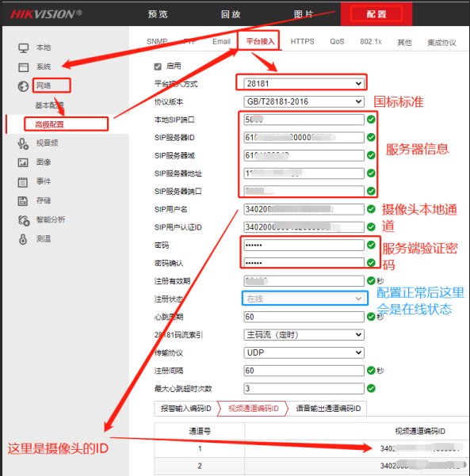The image size is (470, 476).
Task: Open 视音频 in the sidebar
Action: pos(47,143)
